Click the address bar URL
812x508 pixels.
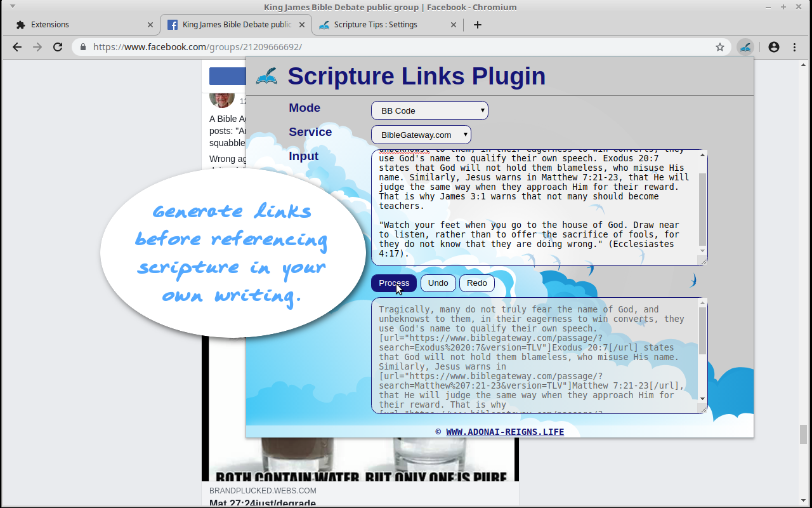197,47
